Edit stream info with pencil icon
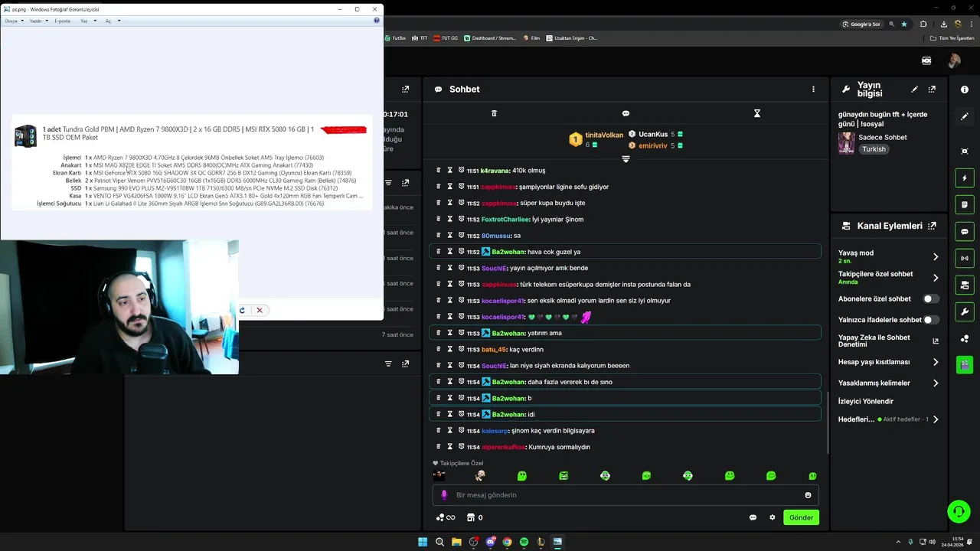Viewport: 980px width, 551px height. pyautogui.click(x=914, y=90)
